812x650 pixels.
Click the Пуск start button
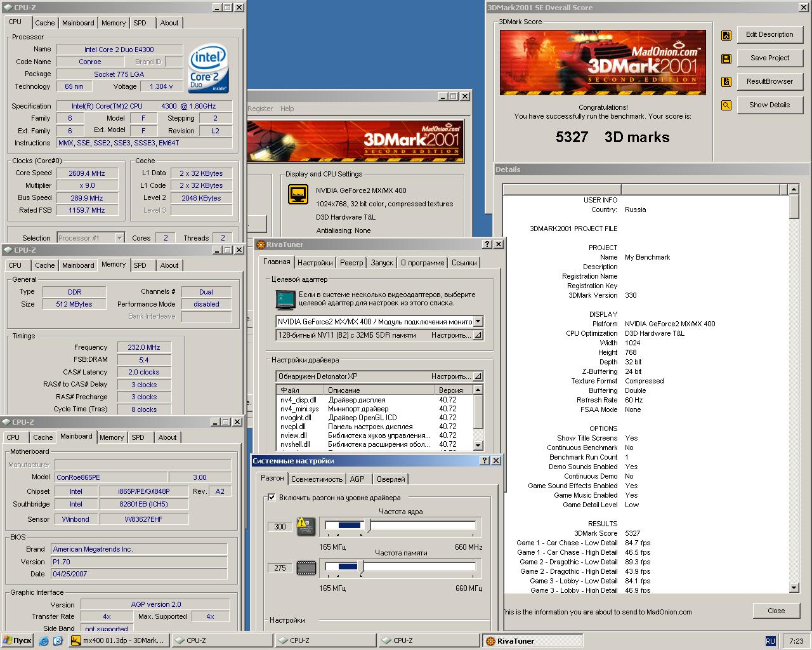pyautogui.click(x=17, y=640)
